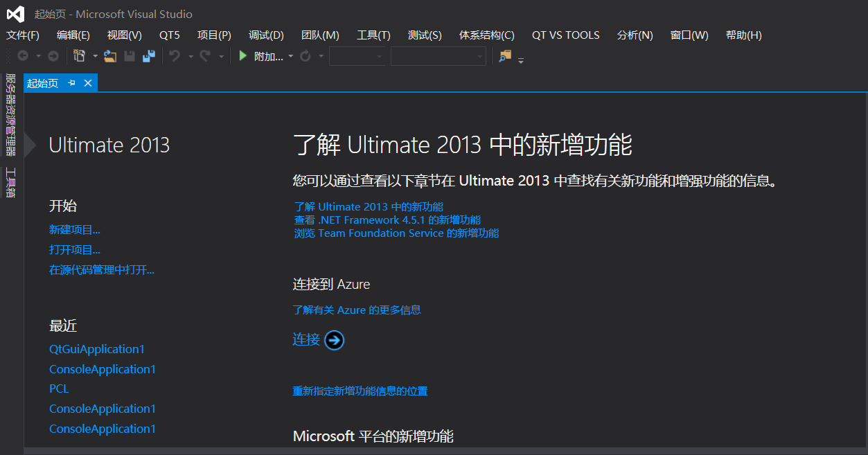The image size is (868, 455).
Task: Open the navigate backward history dropdown
Action: coord(38,56)
